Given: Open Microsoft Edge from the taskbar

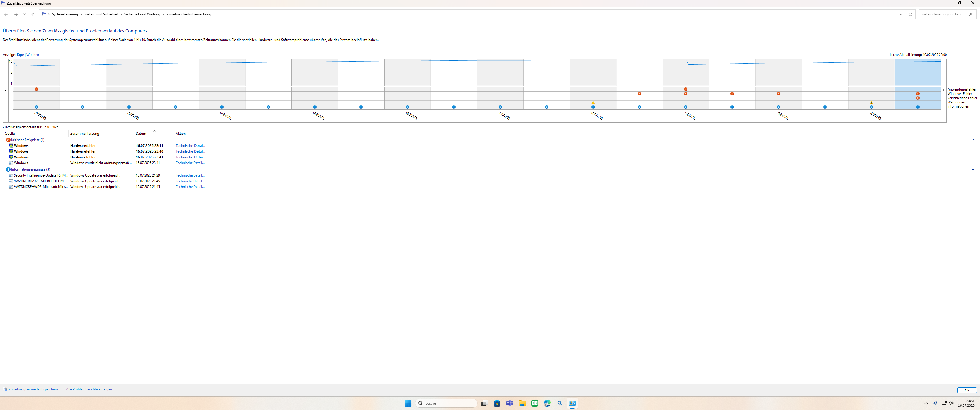Looking at the screenshot, I should (x=547, y=403).
